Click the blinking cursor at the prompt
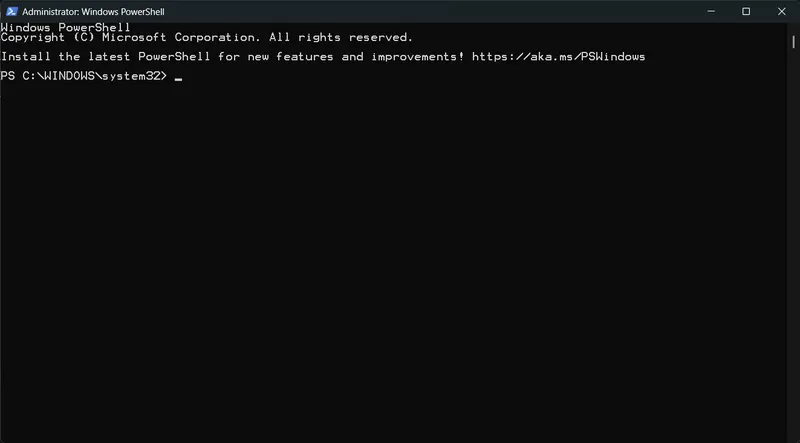Image resolution: width=800 pixels, height=443 pixels. (x=178, y=78)
